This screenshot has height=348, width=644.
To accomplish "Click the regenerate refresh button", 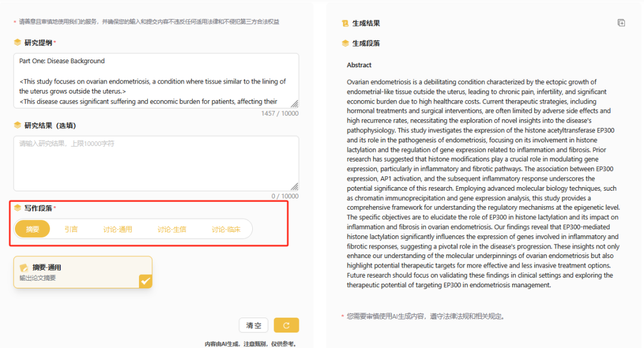I will click(286, 325).
